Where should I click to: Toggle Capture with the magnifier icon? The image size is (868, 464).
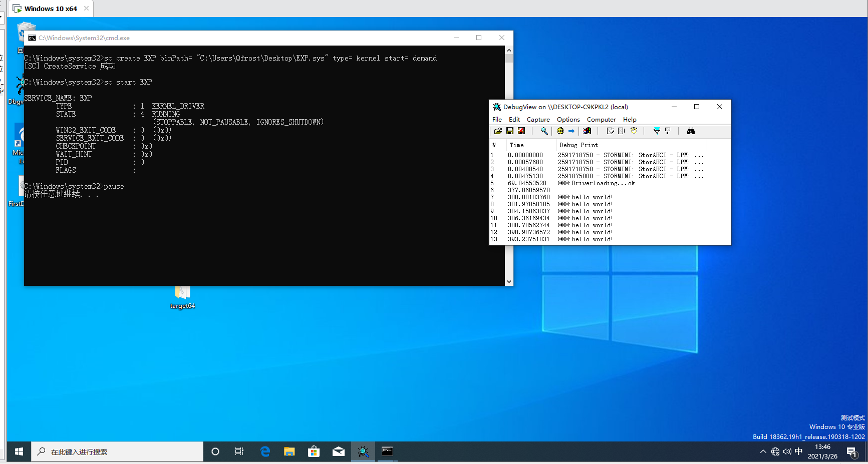(x=544, y=131)
